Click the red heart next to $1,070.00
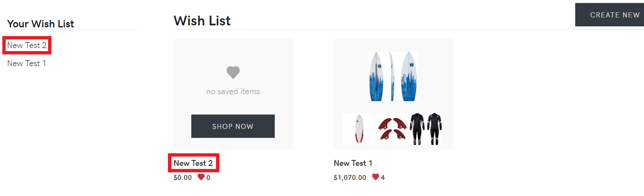Image resolution: width=644 pixels, height=196 pixels. click(376, 177)
